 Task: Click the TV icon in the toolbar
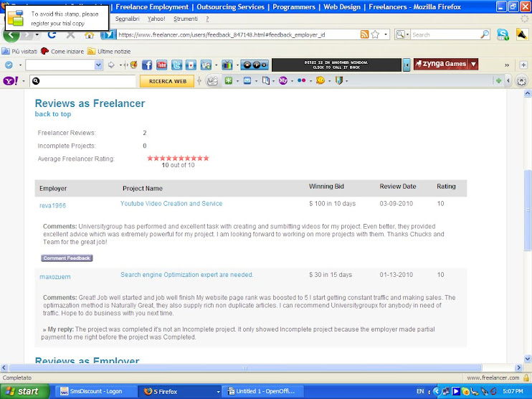[x=227, y=65]
